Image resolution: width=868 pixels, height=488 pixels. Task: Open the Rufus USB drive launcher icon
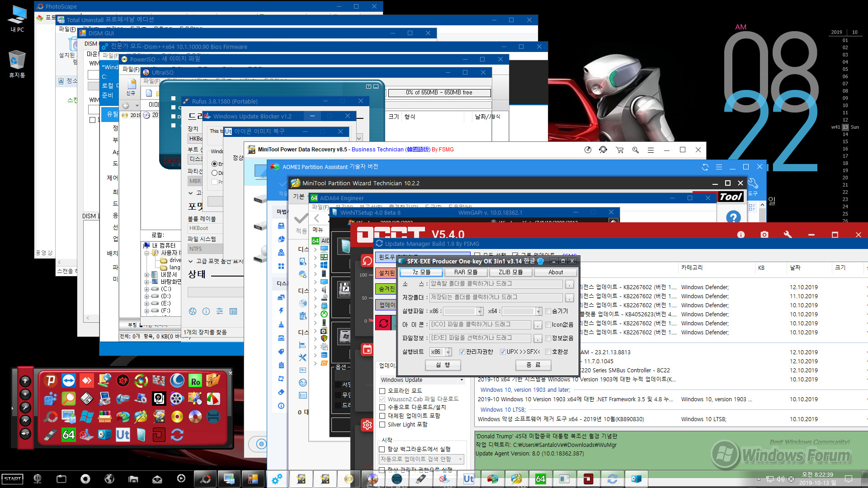coord(51,435)
